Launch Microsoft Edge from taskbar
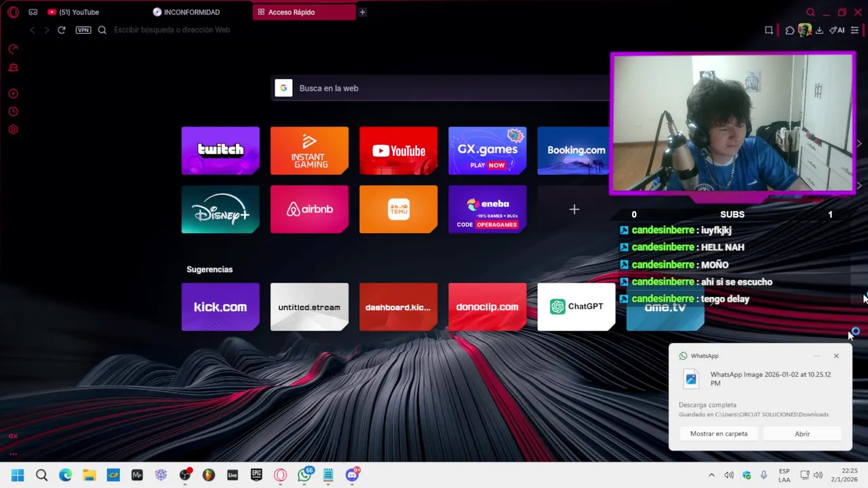 click(x=65, y=475)
